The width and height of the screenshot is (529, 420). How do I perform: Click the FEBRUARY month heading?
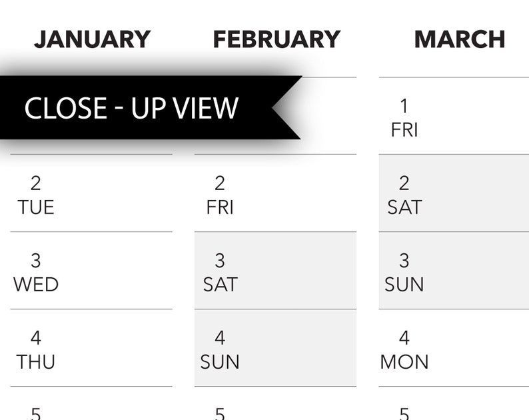coord(276,39)
